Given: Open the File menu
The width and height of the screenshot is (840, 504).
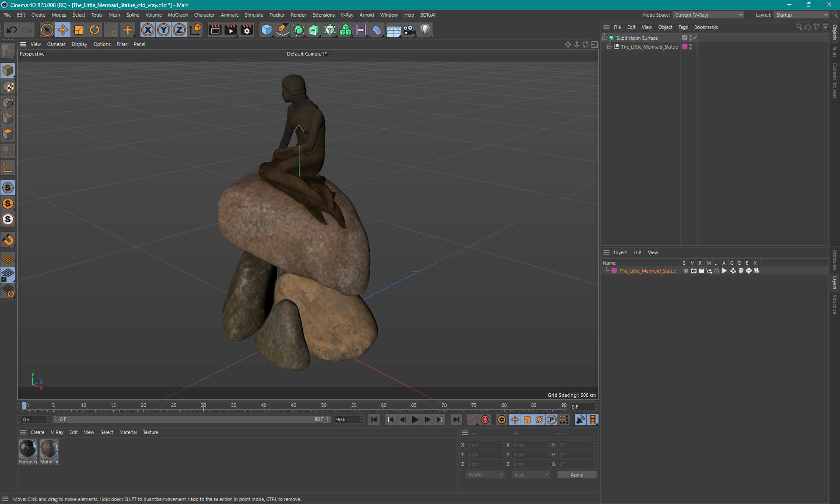Looking at the screenshot, I should [x=7, y=15].
